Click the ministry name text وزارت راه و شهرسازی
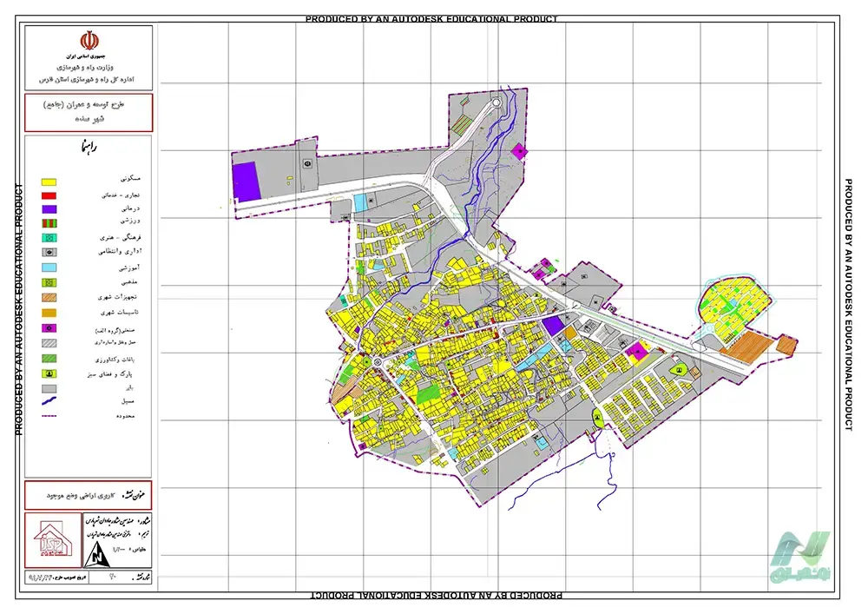The image size is (868, 614). [x=89, y=66]
